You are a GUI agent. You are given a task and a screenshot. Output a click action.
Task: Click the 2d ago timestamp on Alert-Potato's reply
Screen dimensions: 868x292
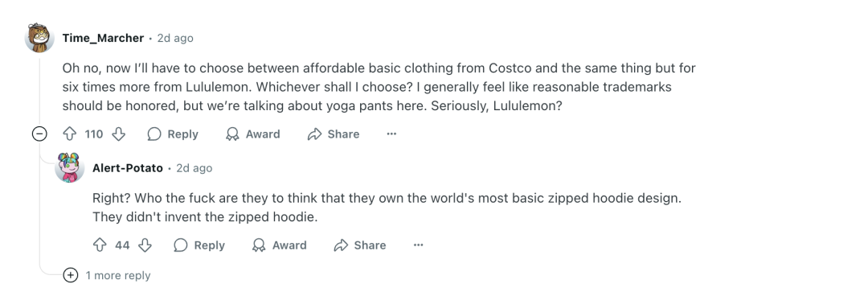point(194,168)
